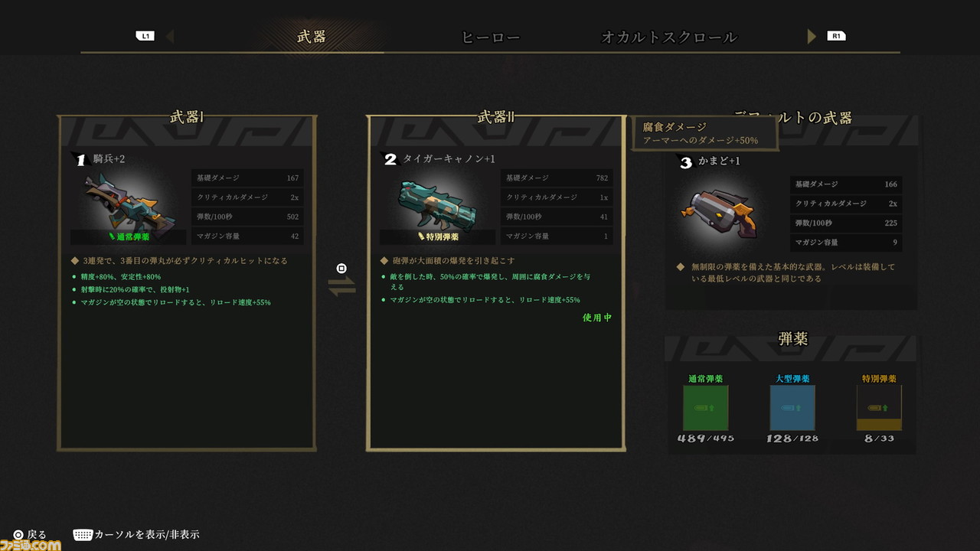Go to previous tab with left arrow
The width and height of the screenshot is (980, 551).
tap(170, 36)
